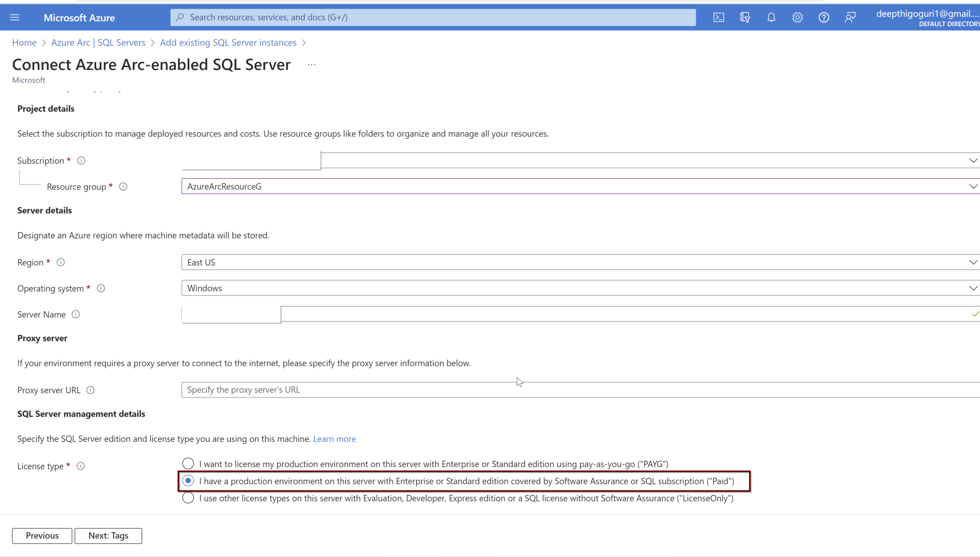
Task: Open Operating system dropdown showing Windows
Action: (x=580, y=288)
